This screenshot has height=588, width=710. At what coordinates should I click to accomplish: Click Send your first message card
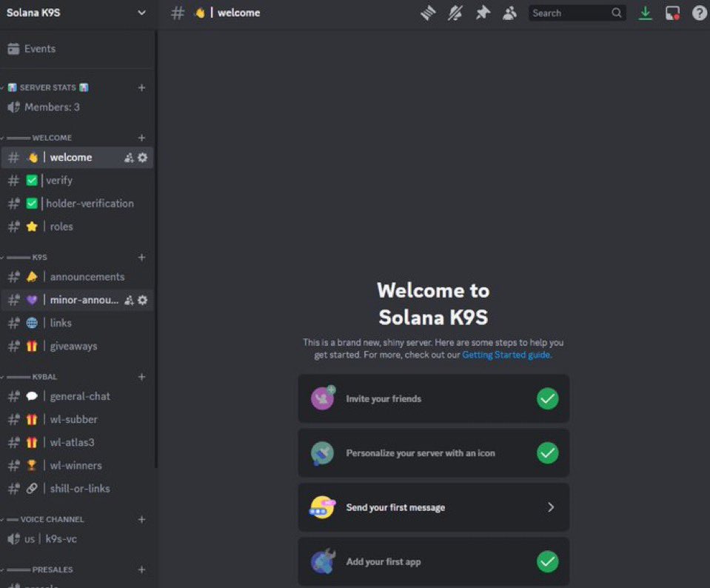pos(433,507)
